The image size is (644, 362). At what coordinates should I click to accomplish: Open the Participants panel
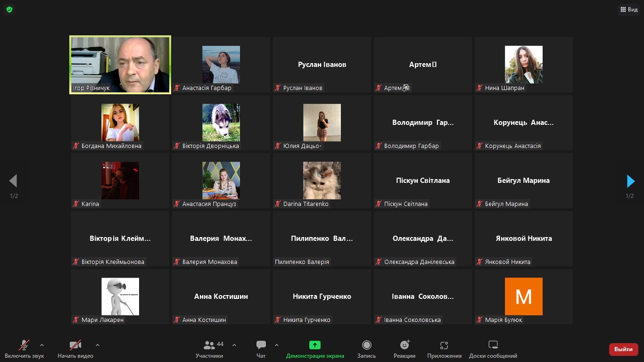click(x=210, y=349)
